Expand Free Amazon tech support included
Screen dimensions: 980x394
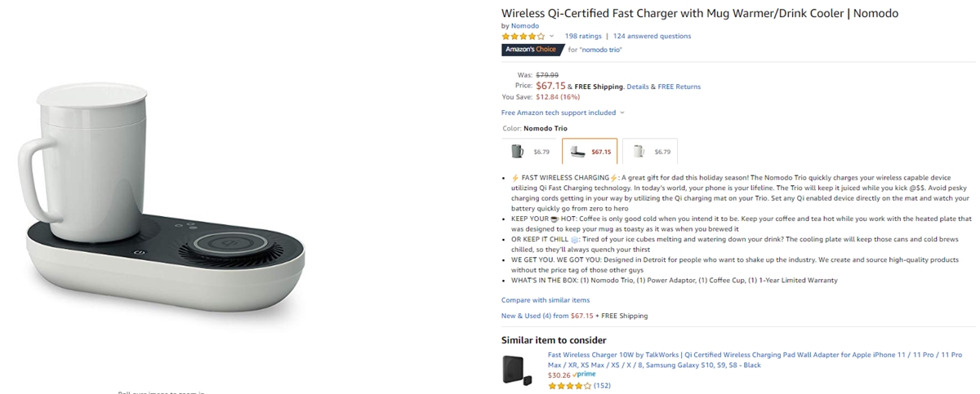click(563, 113)
